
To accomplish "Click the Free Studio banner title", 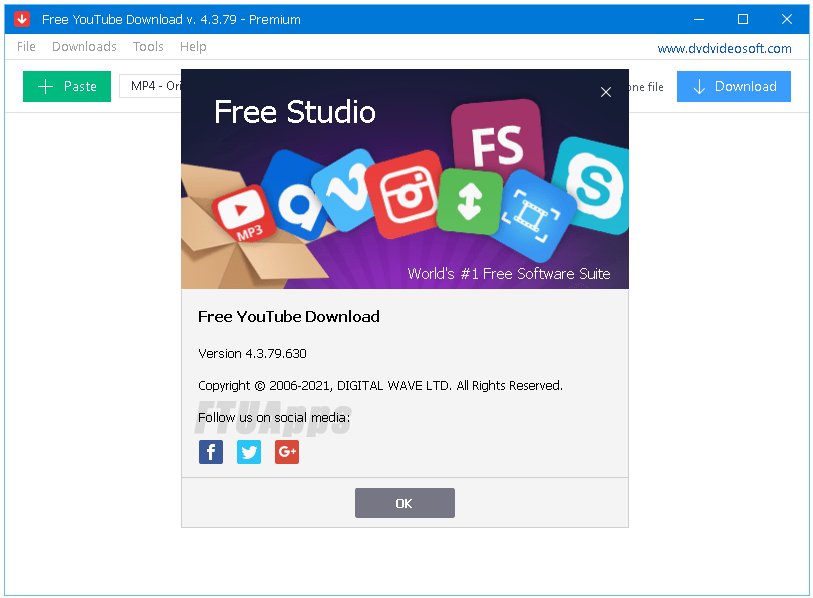I will click(295, 112).
